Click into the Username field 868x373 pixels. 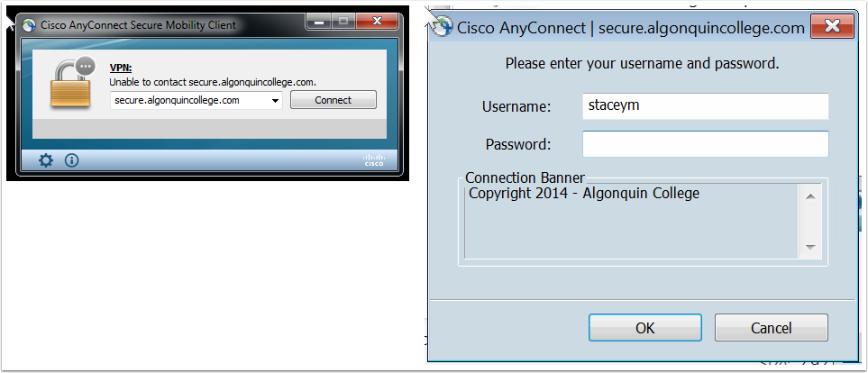705,105
